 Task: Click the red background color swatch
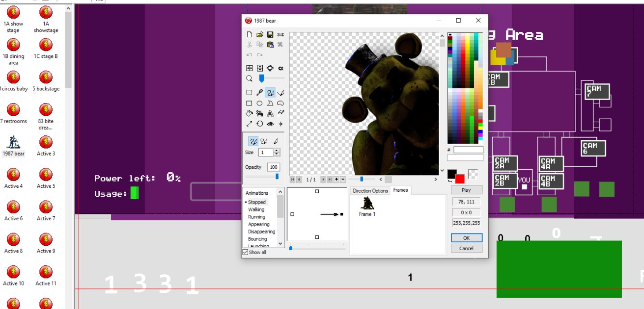(x=460, y=179)
